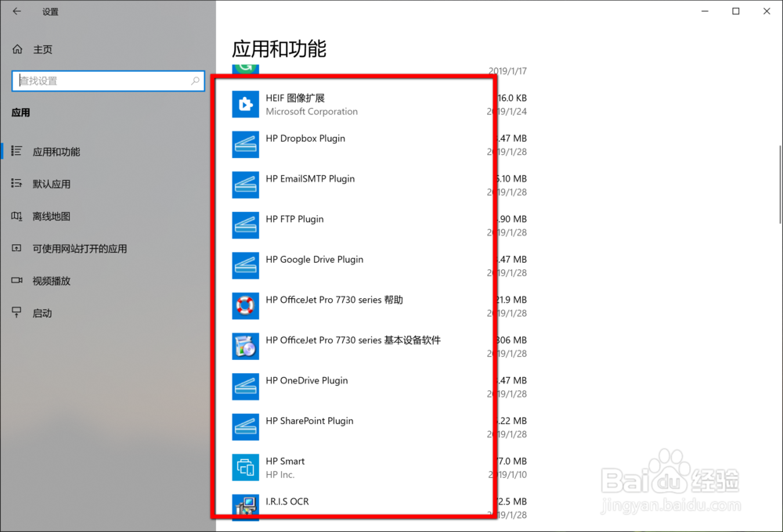Focus the 查找设置 search box
This screenshot has height=532, width=783.
click(x=108, y=81)
